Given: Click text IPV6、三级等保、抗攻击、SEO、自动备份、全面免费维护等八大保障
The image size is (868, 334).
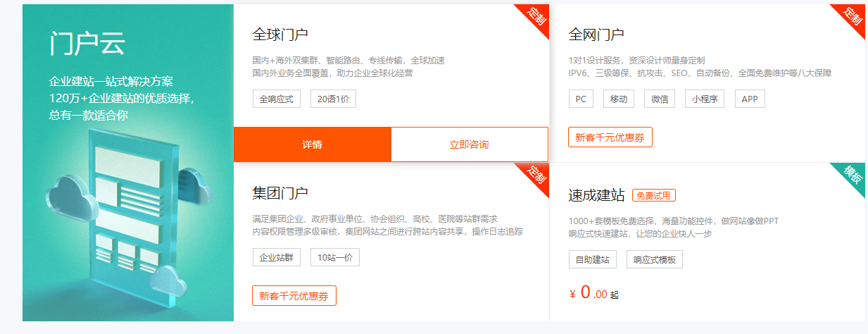Looking at the screenshot, I should (700, 73).
